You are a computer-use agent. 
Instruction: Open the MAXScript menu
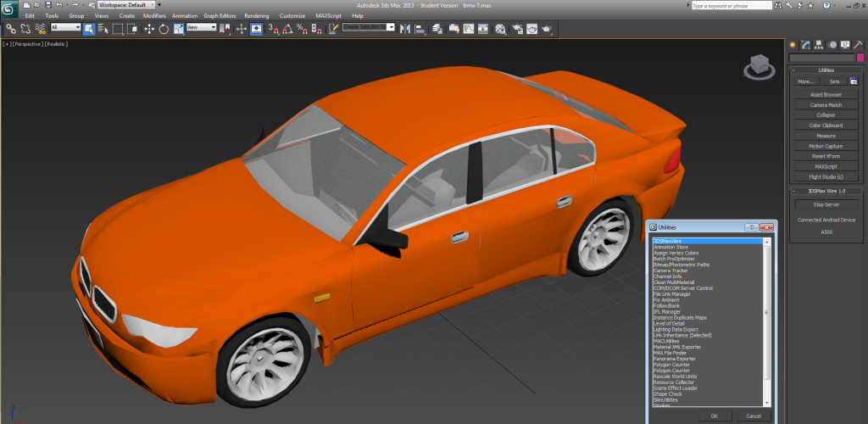coord(330,15)
